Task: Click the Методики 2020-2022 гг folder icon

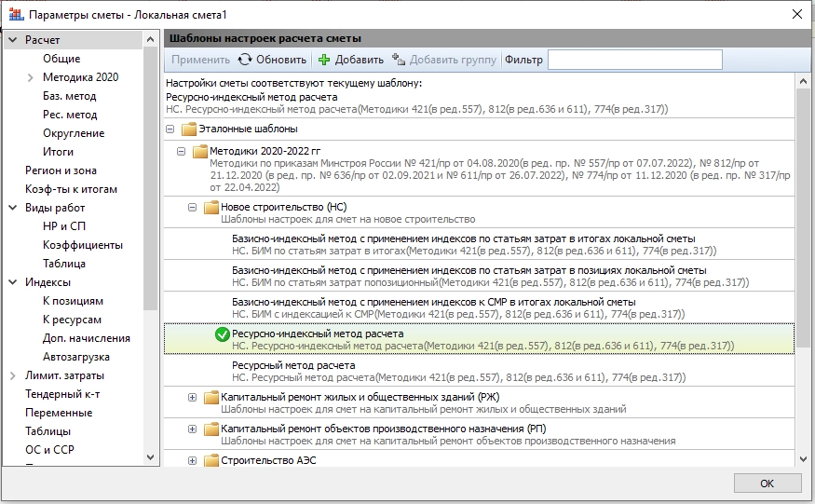Action: [200, 152]
